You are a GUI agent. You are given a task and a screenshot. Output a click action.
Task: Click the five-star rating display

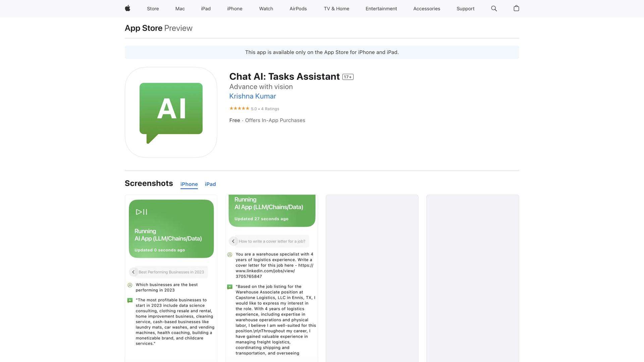[x=239, y=108]
